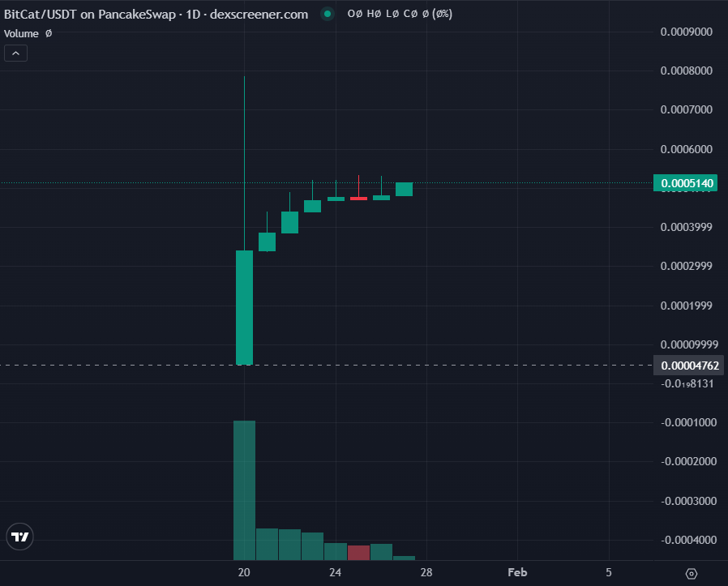Click the 0.0009000 price axis label
The height and width of the screenshot is (586, 728).
click(x=686, y=32)
